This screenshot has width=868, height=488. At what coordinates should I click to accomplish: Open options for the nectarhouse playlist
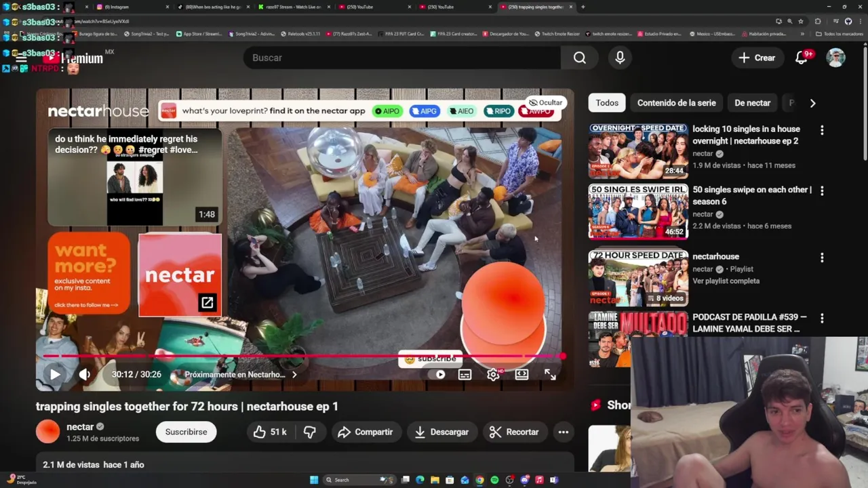[822, 258]
